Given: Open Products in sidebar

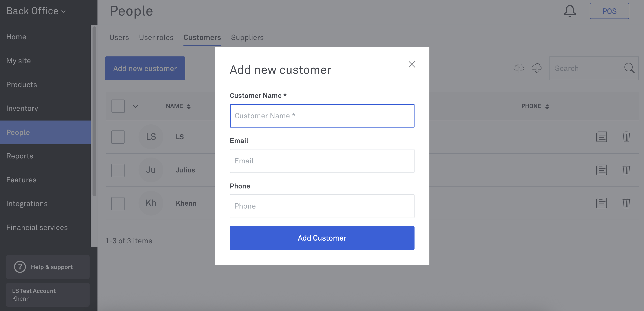Looking at the screenshot, I should click(x=45, y=84).
